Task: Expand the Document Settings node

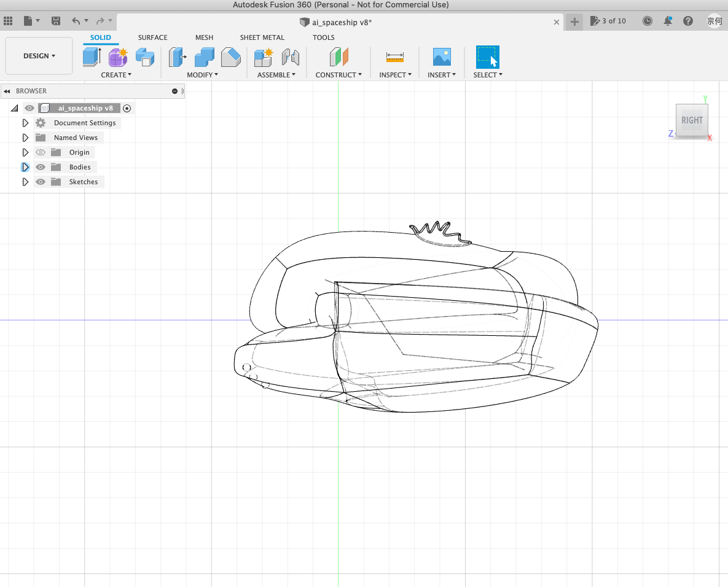Action: pyautogui.click(x=25, y=123)
